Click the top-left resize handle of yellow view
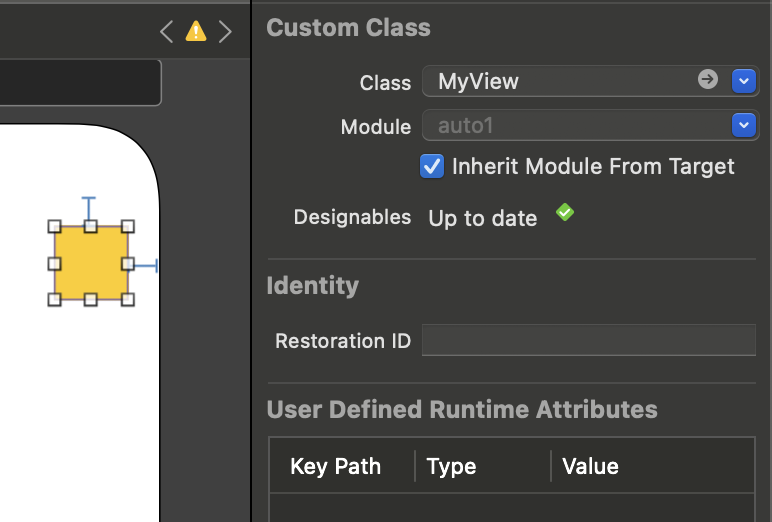This screenshot has width=772, height=522. pos(55,227)
